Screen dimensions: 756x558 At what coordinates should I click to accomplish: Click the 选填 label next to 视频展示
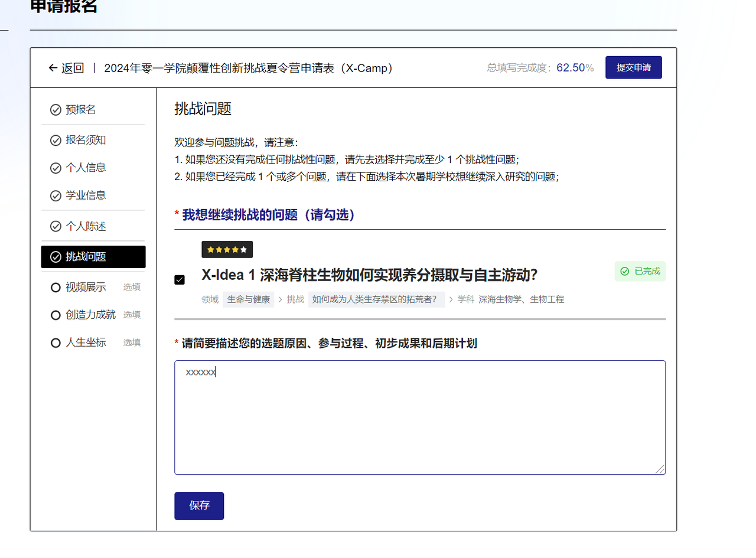(x=132, y=288)
